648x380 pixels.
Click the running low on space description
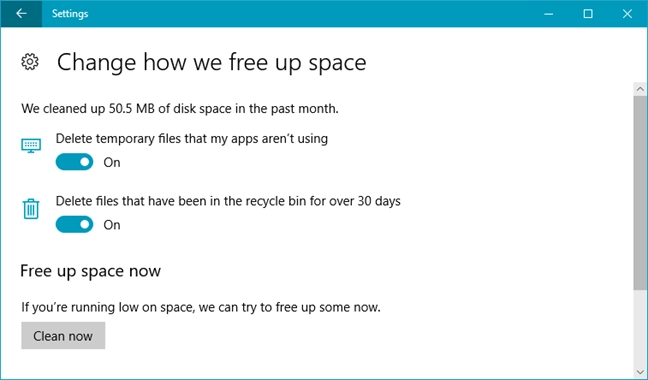[201, 308]
